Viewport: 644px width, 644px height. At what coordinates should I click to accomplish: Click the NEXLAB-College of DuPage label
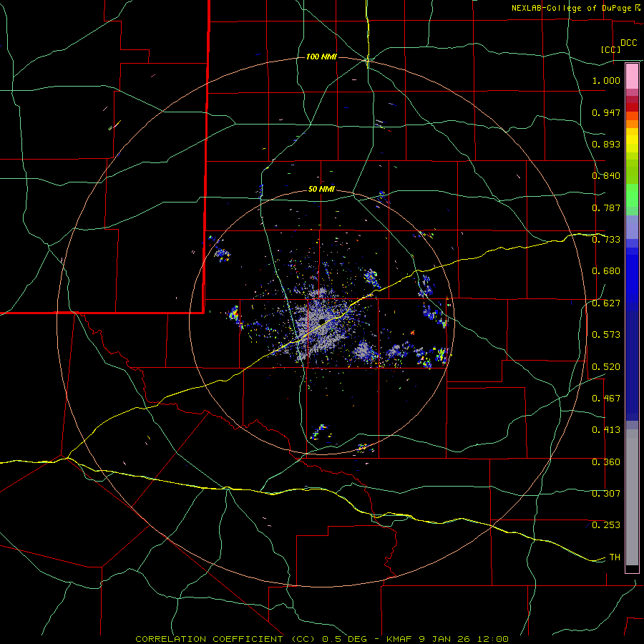(x=571, y=8)
